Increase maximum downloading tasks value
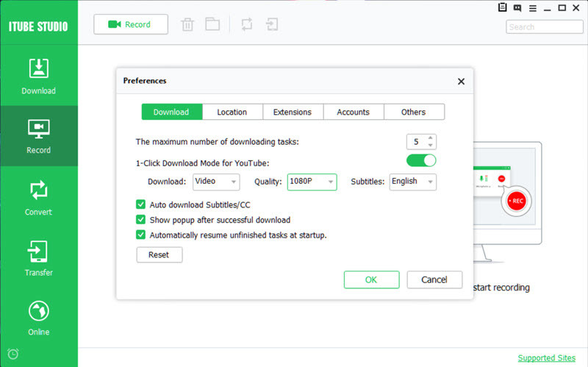Image resolution: width=588 pixels, height=367 pixels. point(431,138)
